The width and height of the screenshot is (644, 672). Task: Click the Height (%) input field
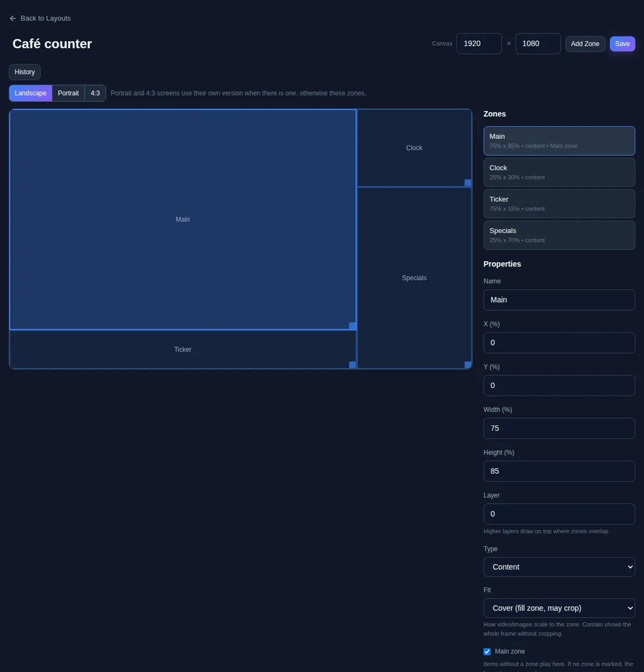pyautogui.click(x=559, y=471)
